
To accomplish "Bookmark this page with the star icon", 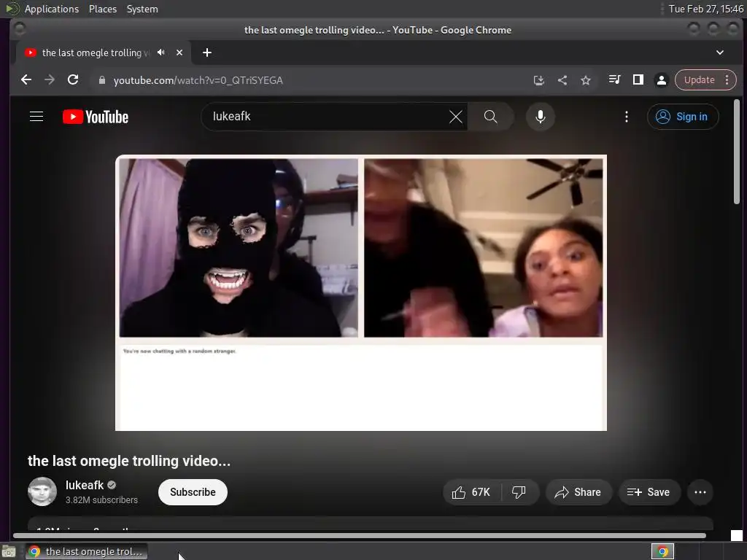I will click(x=586, y=80).
